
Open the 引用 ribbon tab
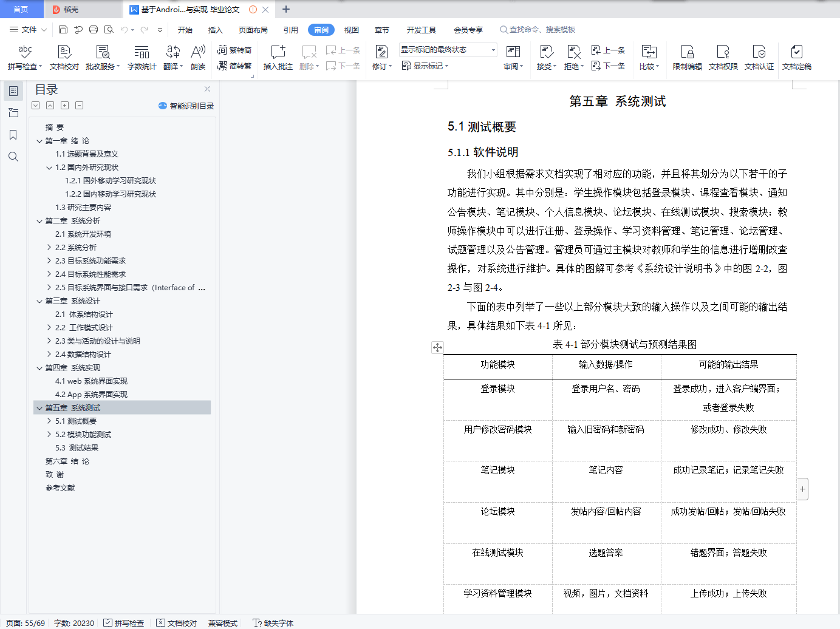pos(291,30)
